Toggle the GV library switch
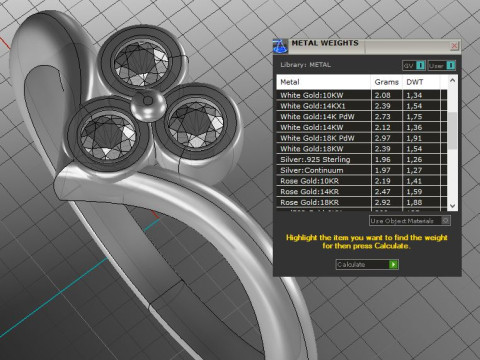The width and height of the screenshot is (480, 360). click(x=414, y=65)
